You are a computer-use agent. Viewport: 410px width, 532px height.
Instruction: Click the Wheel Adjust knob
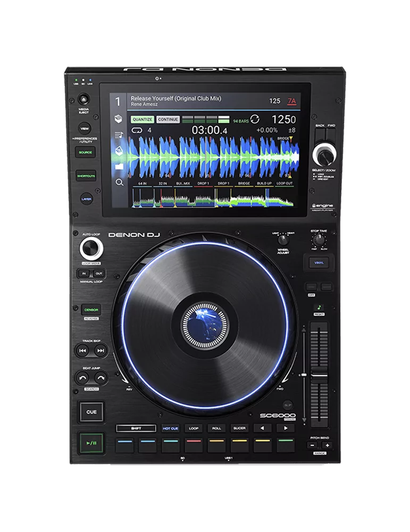point(283,240)
